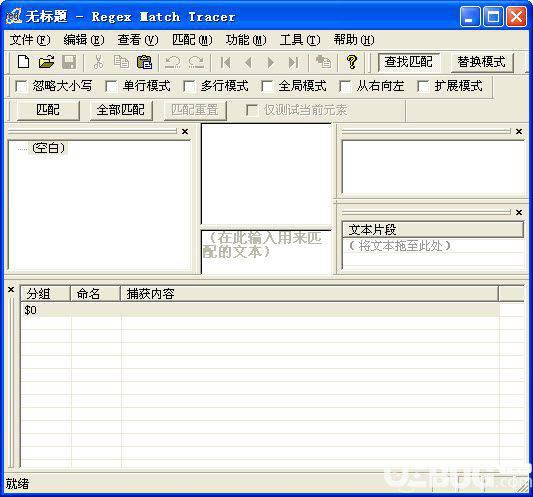Select 查找匹配 mode button

(409, 62)
